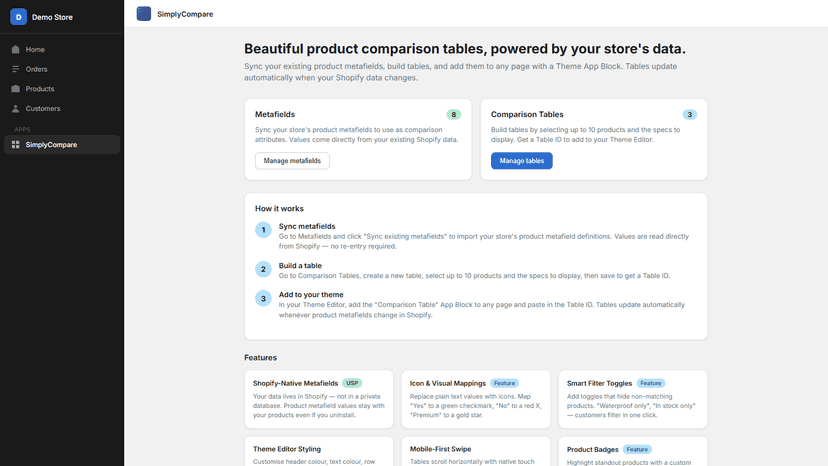This screenshot has height=466, width=828.
Task: Click the Feature badge on Smart Filter Toggles
Action: 651,383
